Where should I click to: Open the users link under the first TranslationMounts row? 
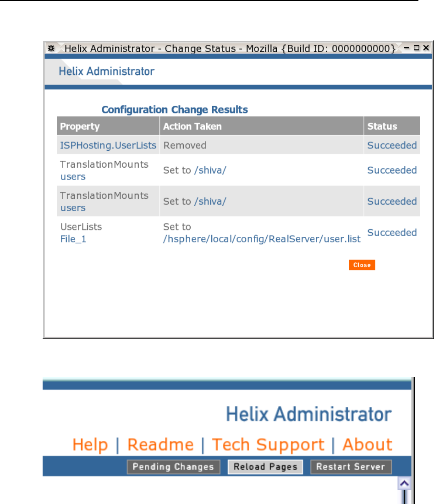pos(73,176)
